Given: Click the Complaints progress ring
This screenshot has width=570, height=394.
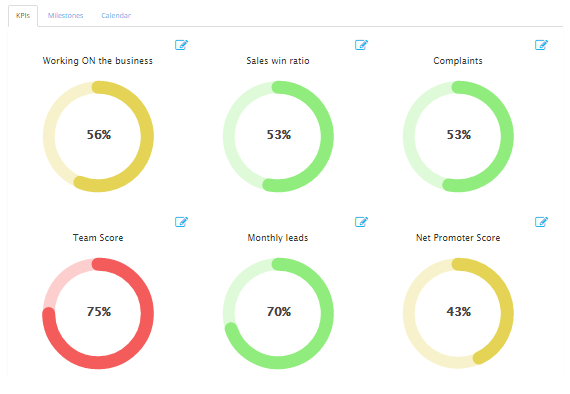Looking at the screenshot, I should tap(458, 136).
